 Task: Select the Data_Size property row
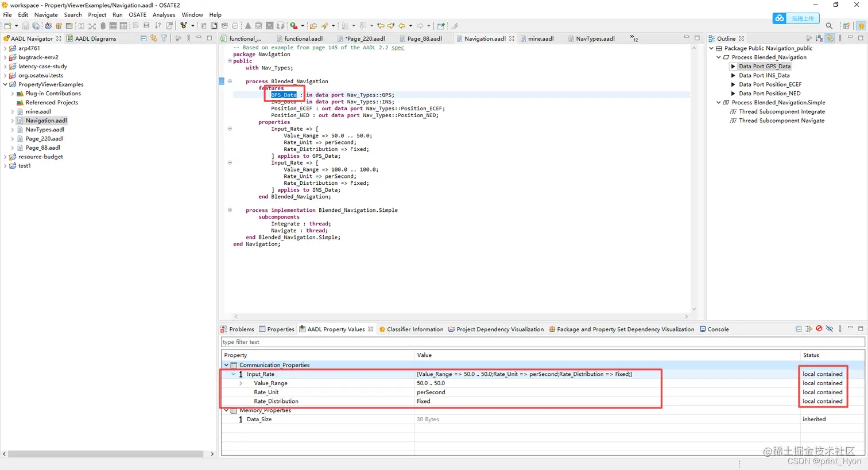tap(542, 419)
